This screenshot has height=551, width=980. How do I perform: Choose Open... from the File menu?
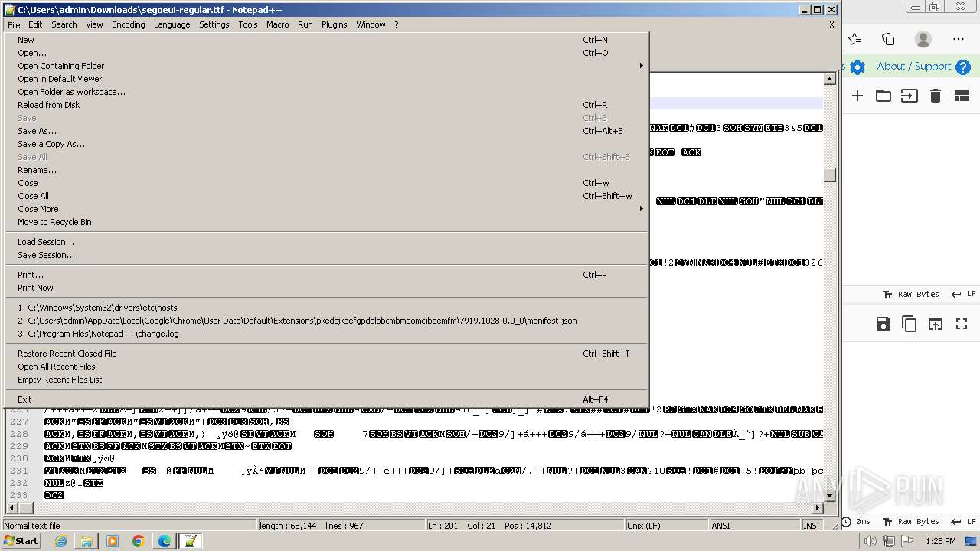pos(327,53)
